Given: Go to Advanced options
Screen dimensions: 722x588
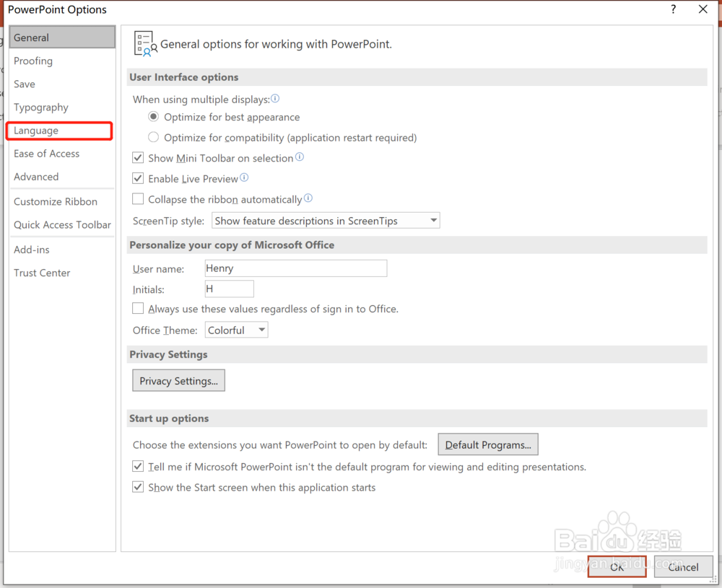Looking at the screenshot, I should click(x=62, y=177).
